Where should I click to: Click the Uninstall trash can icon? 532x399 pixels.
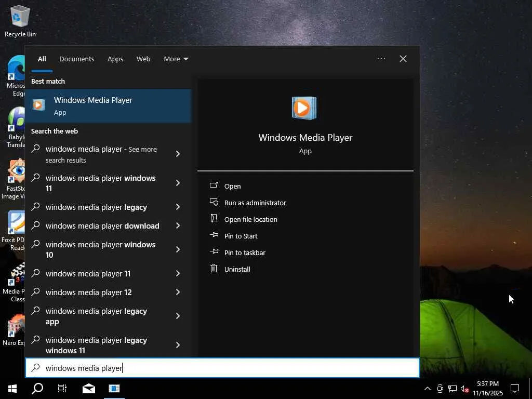pos(214,269)
